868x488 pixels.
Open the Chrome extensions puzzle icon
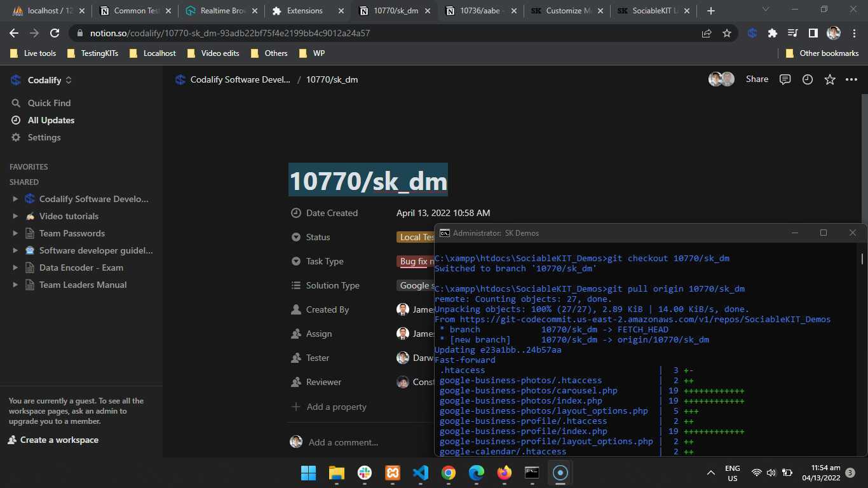pos(772,33)
